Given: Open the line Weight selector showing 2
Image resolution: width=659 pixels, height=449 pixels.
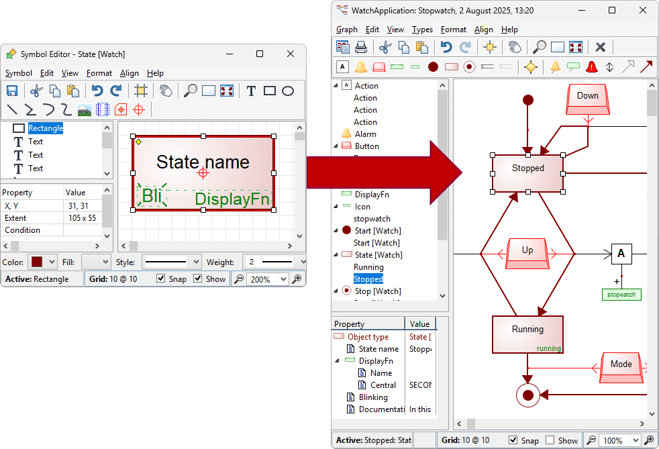Looking at the screenshot, I should point(275,262).
